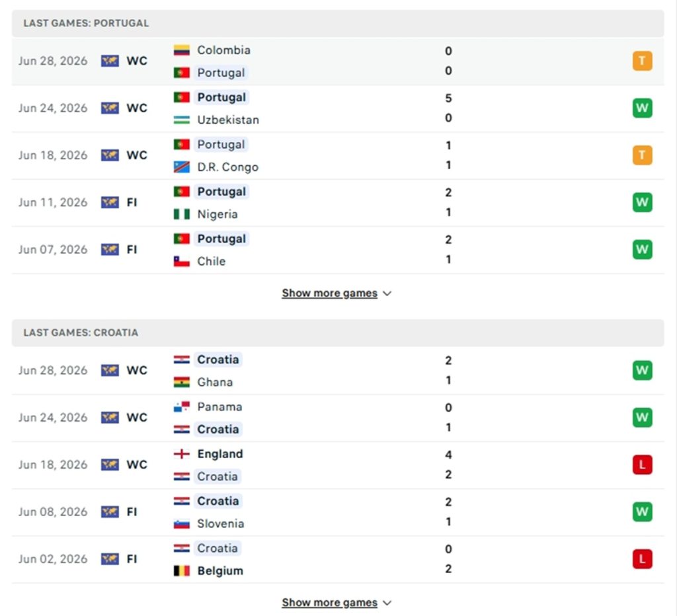The height and width of the screenshot is (616, 677).
Task: Open the Belgium team link
Action: point(220,570)
